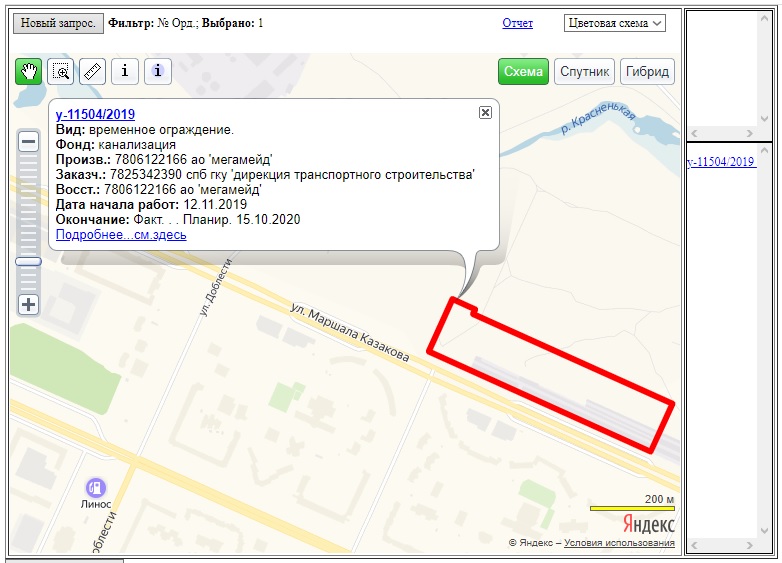Select the hand pan tool
782x563 pixels.
(28, 71)
